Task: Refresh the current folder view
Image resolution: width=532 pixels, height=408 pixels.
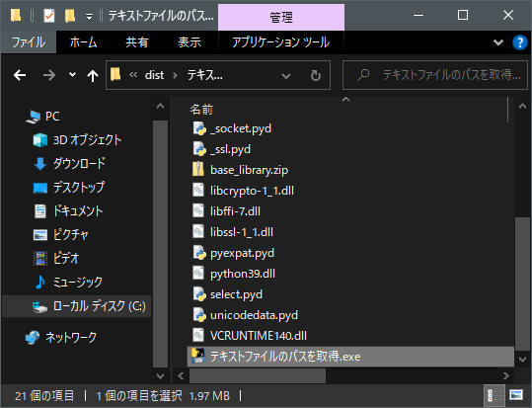Action: click(316, 75)
